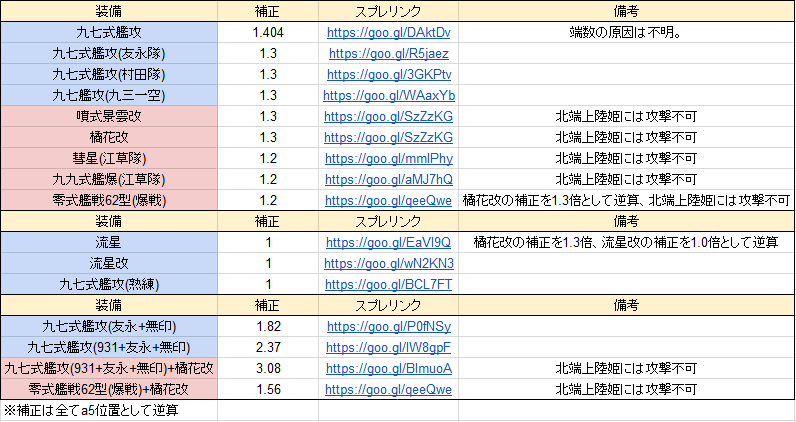Select the cell with value 1.404
796x422 pixels.
[268, 32]
